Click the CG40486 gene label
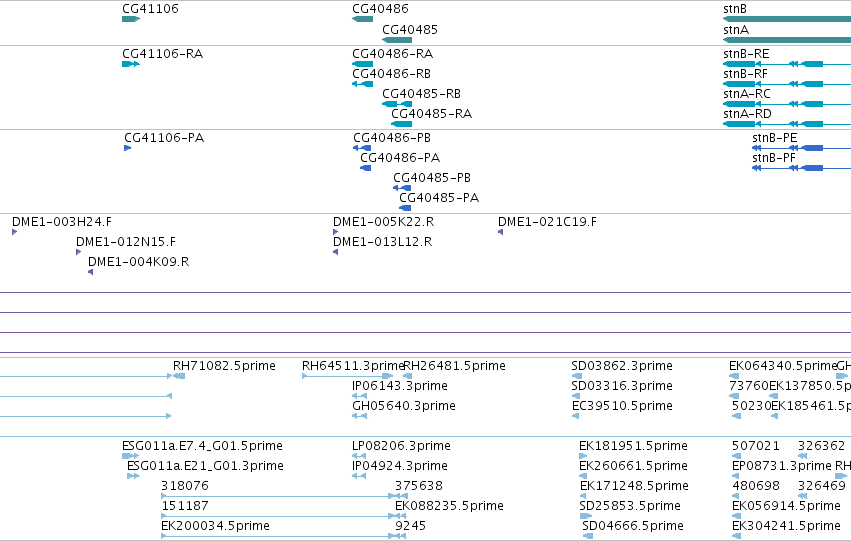 380,9
